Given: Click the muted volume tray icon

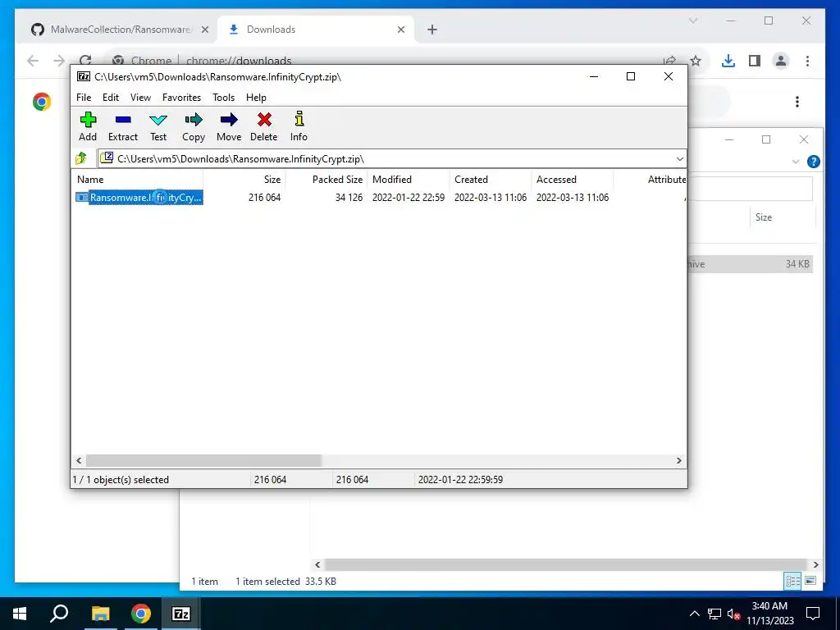Looking at the screenshot, I should (x=733, y=614).
